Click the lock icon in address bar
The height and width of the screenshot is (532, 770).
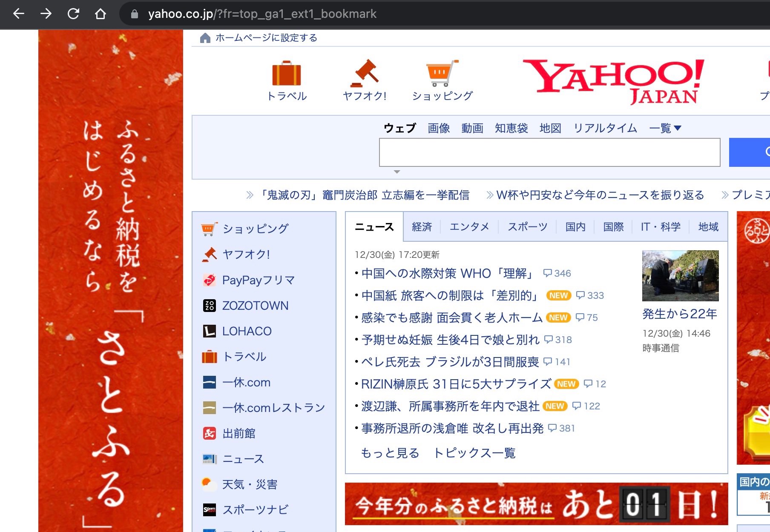(135, 14)
